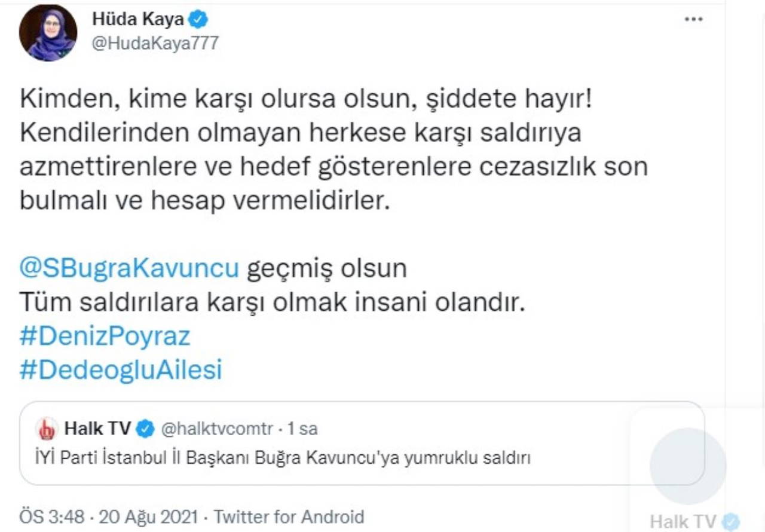Click the Twitter for Android source label

tap(289, 516)
